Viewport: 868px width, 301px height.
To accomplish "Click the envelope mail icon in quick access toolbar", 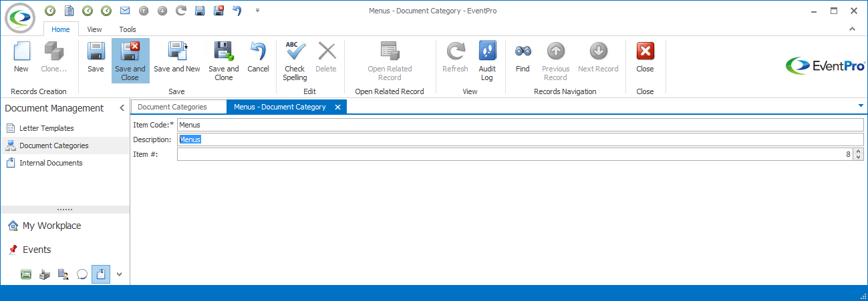I will [x=125, y=11].
